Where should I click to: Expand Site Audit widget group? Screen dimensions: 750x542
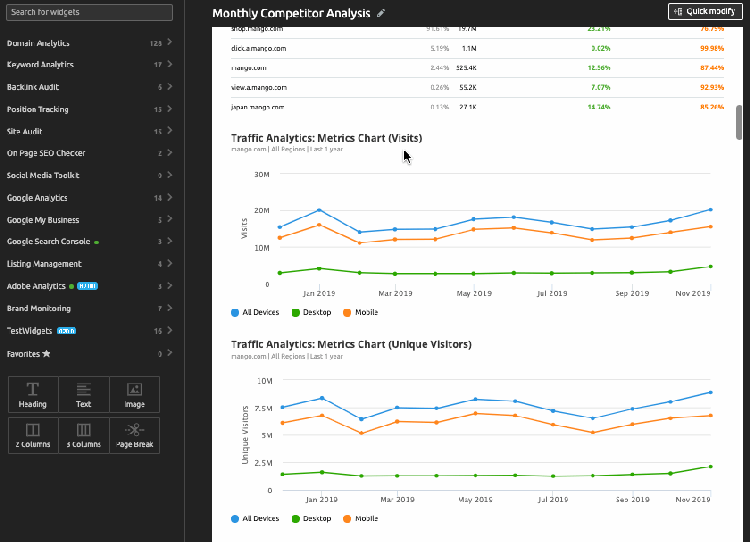coord(89,131)
